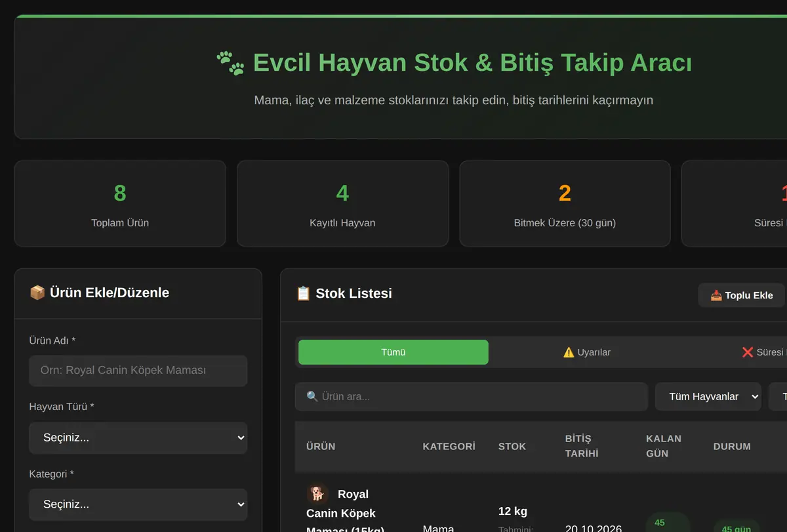Click the magnifier icon in the search box
Image resolution: width=787 pixels, height=532 pixels.
pyautogui.click(x=312, y=396)
